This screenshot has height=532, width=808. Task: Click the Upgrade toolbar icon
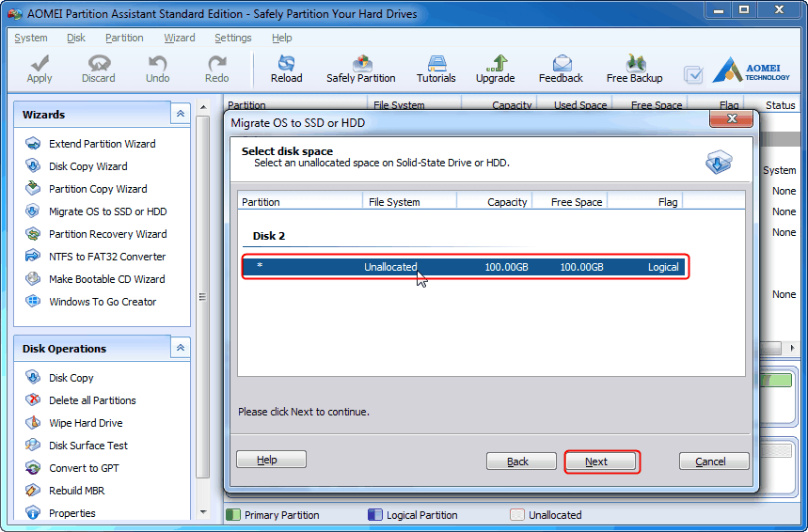pos(497,63)
